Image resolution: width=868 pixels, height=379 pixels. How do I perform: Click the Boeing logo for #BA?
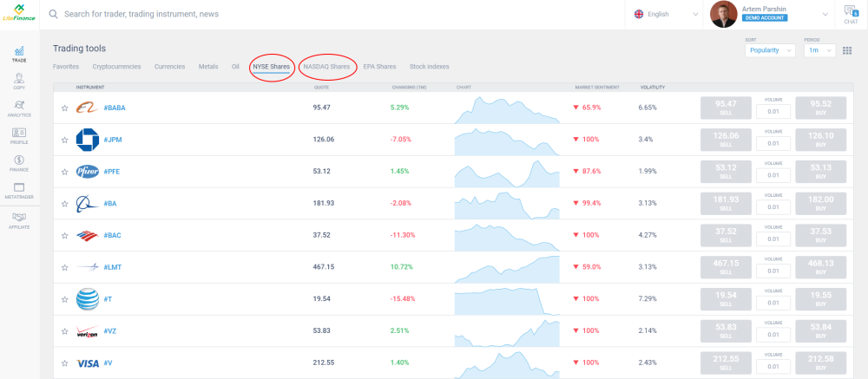88,204
